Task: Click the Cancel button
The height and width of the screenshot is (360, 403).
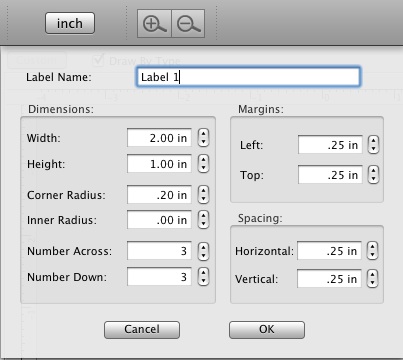Action: pos(142,330)
